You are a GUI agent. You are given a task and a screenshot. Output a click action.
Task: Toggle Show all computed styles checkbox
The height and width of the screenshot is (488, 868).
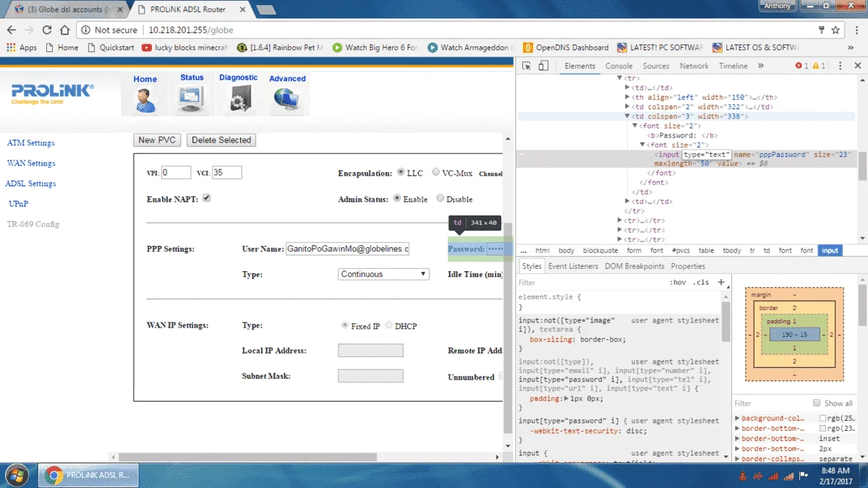pyautogui.click(x=817, y=403)
